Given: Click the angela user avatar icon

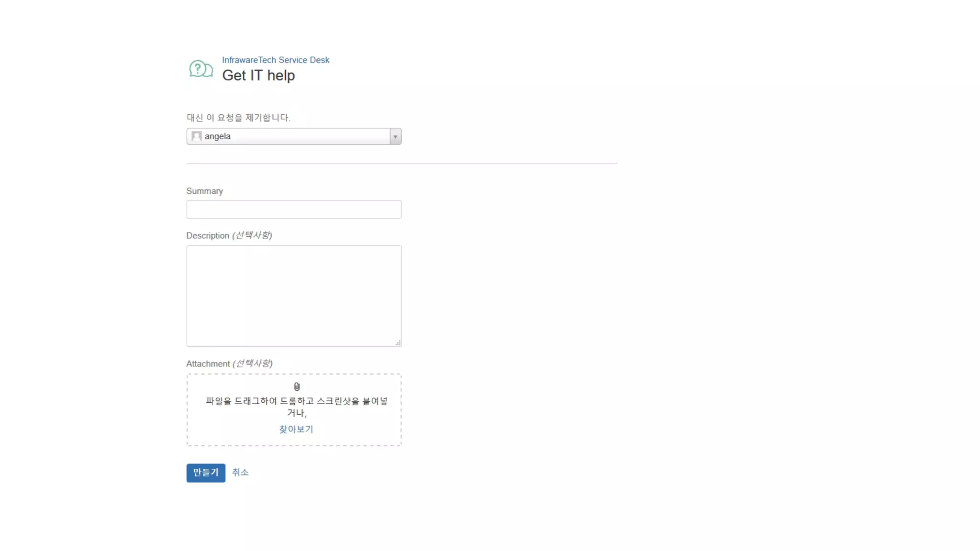Looking at the screenshot, I should coord(196,136).
